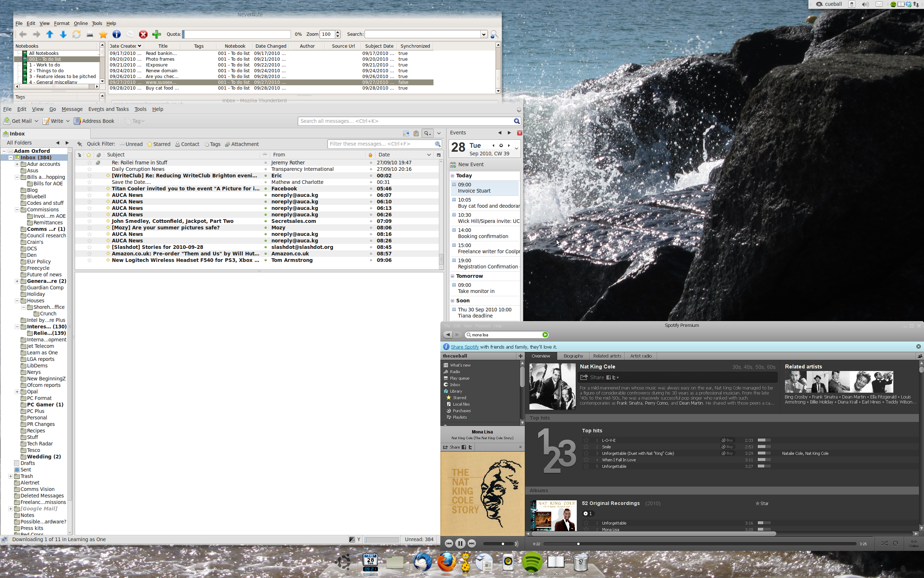Pause Spotify playback
This screenshot has height=578, width=924.
click(461, 543)
